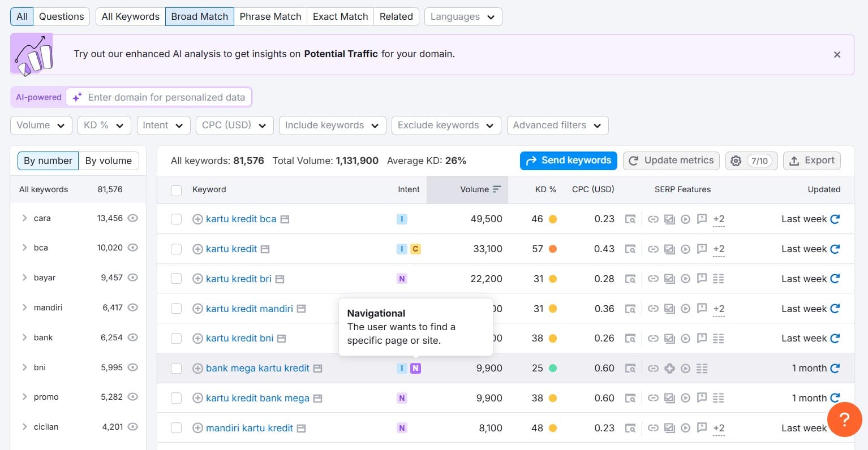This screenshot has height=450, width=868.
Task: Click site links icon for kartu kredit bank mega
Action: coord(653,398)
